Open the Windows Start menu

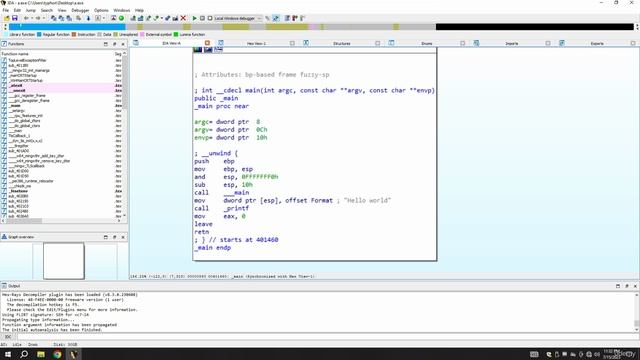[8, 354]
